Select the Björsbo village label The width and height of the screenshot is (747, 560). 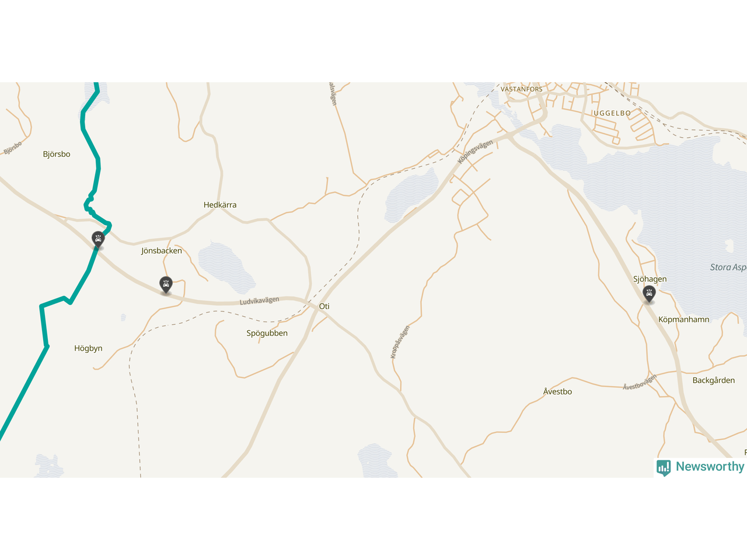tap(57, 154)
